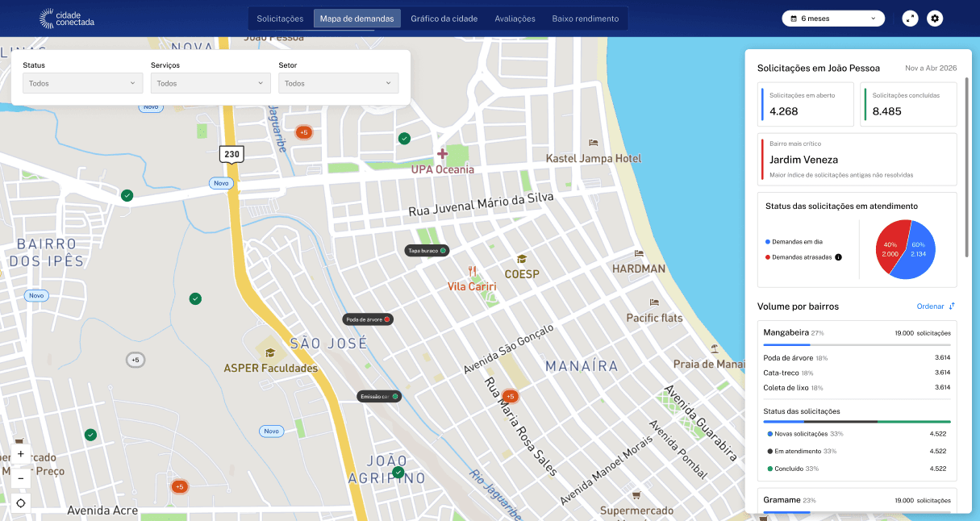Click the Nov a Abr 2026 date text
980x521 pixels.
931,69
